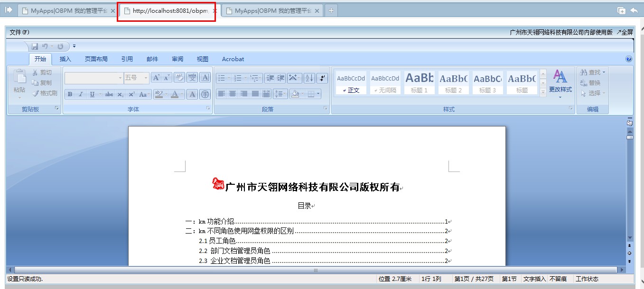Click the Superscript x² icon

[131, 94]
